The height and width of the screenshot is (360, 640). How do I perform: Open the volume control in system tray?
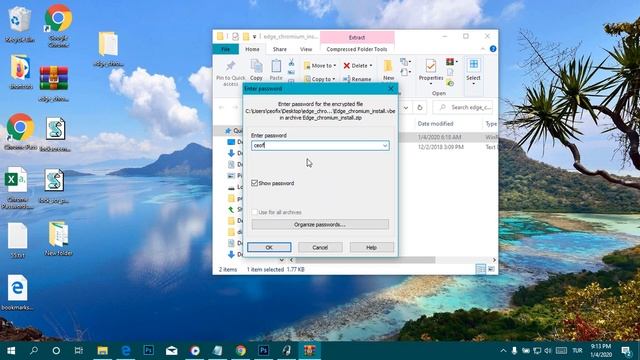tap(548, 351)
